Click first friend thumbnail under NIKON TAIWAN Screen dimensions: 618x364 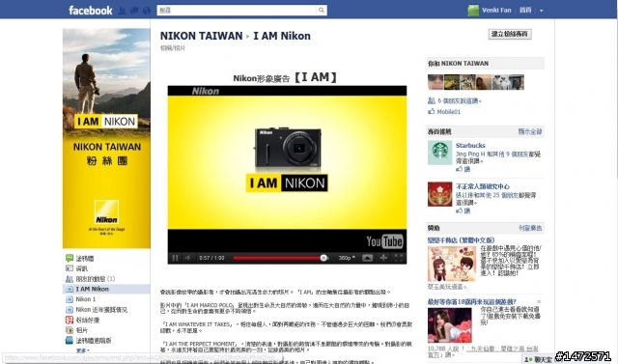435,82
